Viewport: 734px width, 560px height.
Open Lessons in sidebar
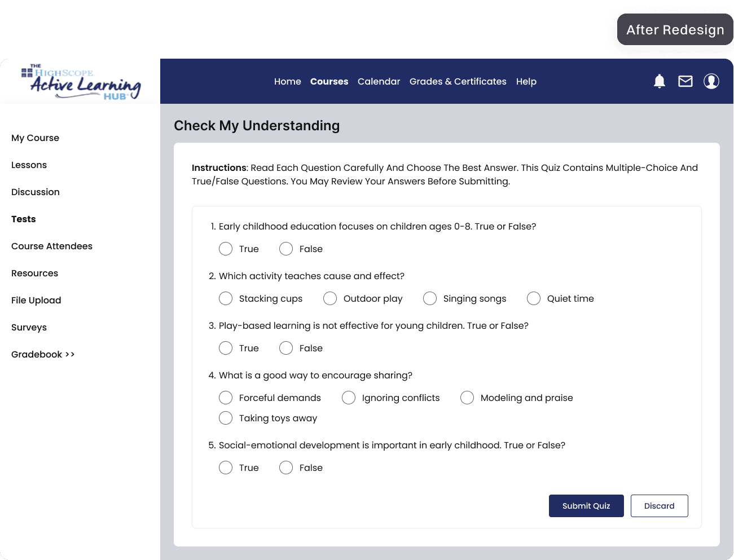point(29,165)
